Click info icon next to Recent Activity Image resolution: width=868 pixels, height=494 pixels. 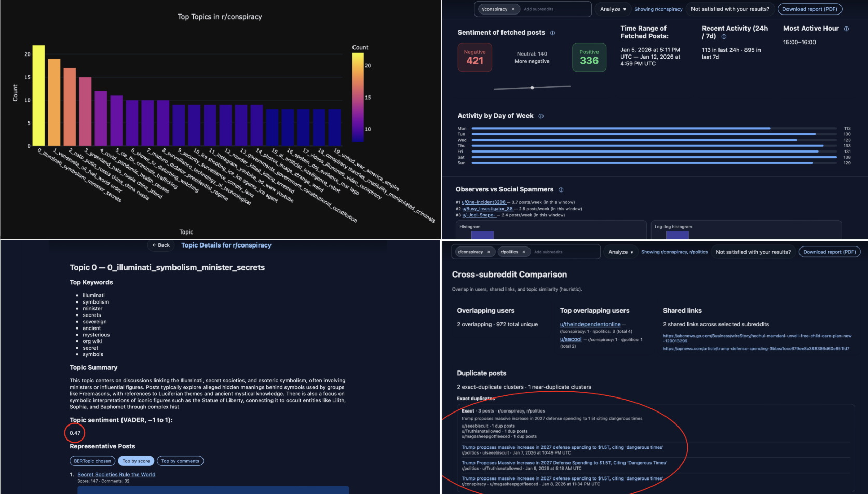click(724, 37)
